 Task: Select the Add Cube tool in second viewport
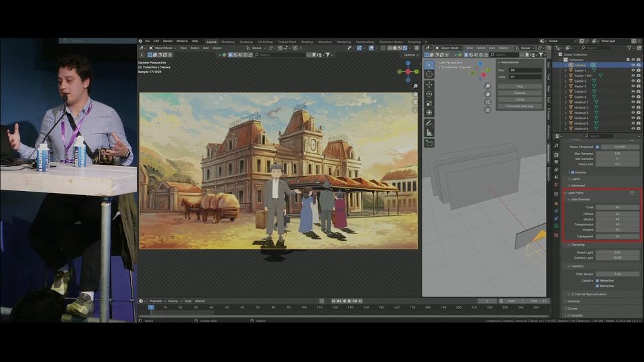pyautogui.click(x=429, y=143)
